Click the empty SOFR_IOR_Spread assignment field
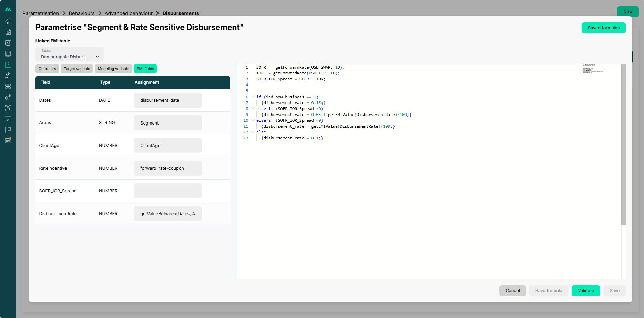Image resolution: width=644 pixels, height=318 pixels. (x=168, y=191)
